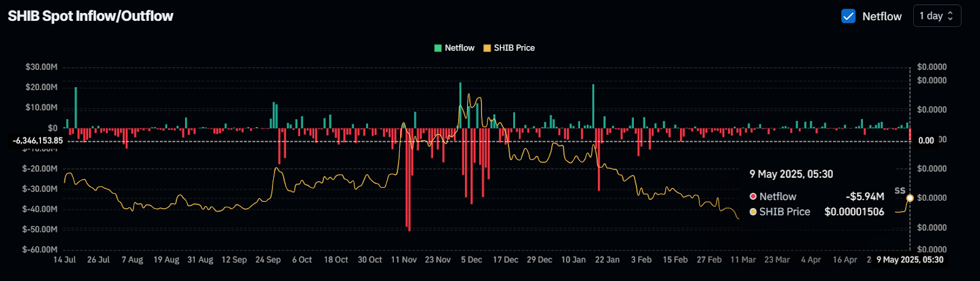Click the 0.00 right axis crosshair label
980x281 pixels.
coord(926,140)
